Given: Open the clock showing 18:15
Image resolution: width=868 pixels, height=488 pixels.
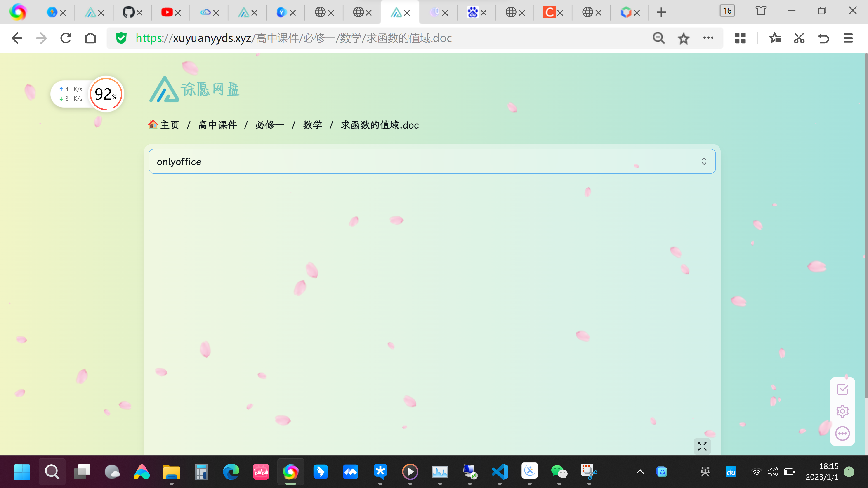Looking at the screenshot, I should [x=822, y=472].
